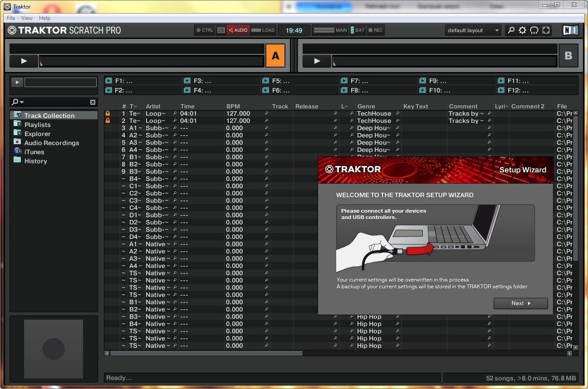Image resolution: width=588 pixels, height=389 pixels.
Task: Open the browser search options dropdown
Action: 18,102
